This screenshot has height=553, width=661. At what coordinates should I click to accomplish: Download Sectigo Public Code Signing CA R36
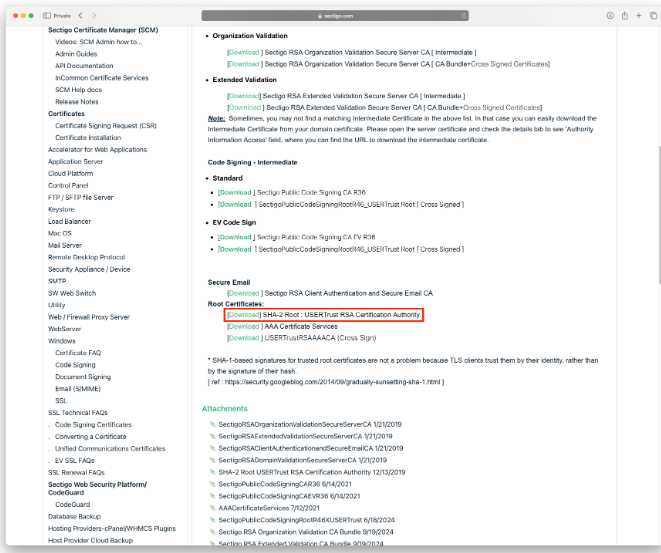(235, 193)
